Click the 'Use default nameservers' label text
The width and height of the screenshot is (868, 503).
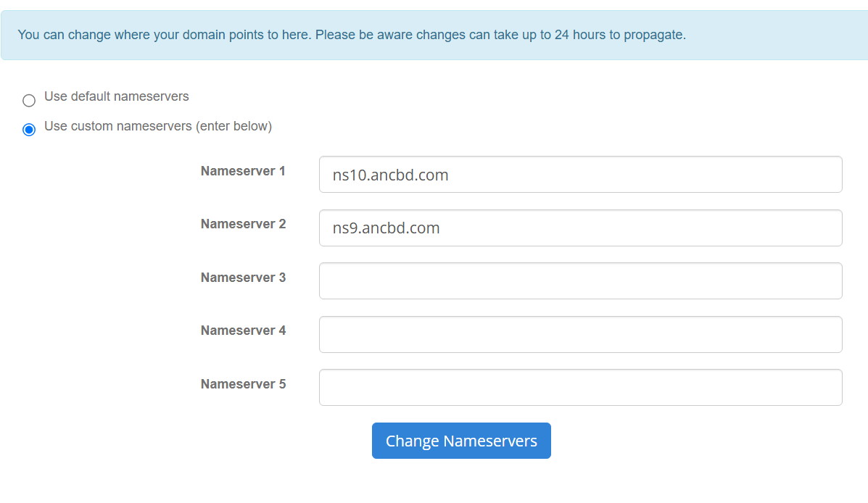pos(116,96)
